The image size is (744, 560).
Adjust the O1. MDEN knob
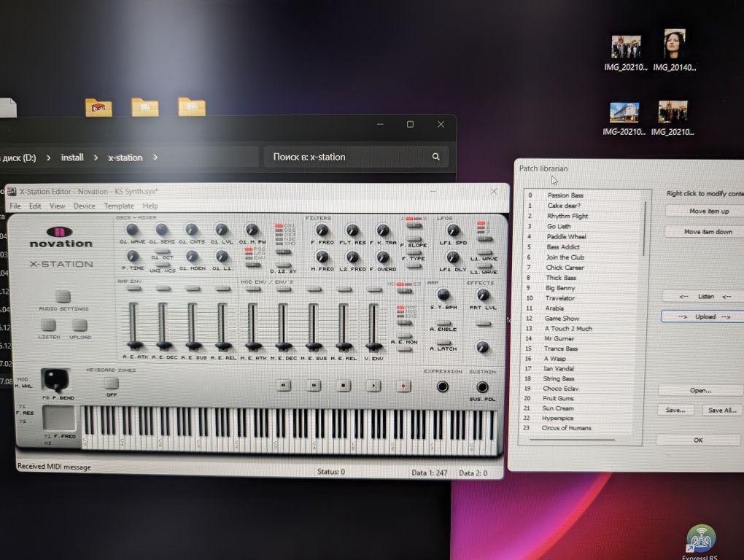(192, 257)
